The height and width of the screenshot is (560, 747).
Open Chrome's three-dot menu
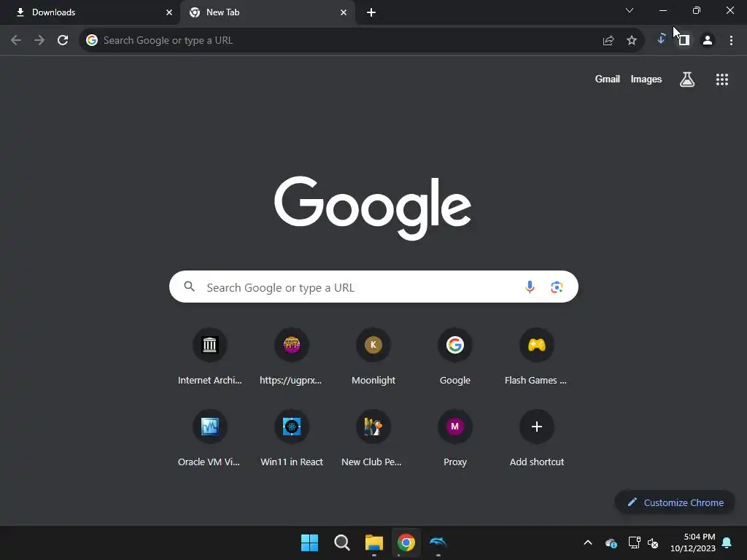click(731, 41)
